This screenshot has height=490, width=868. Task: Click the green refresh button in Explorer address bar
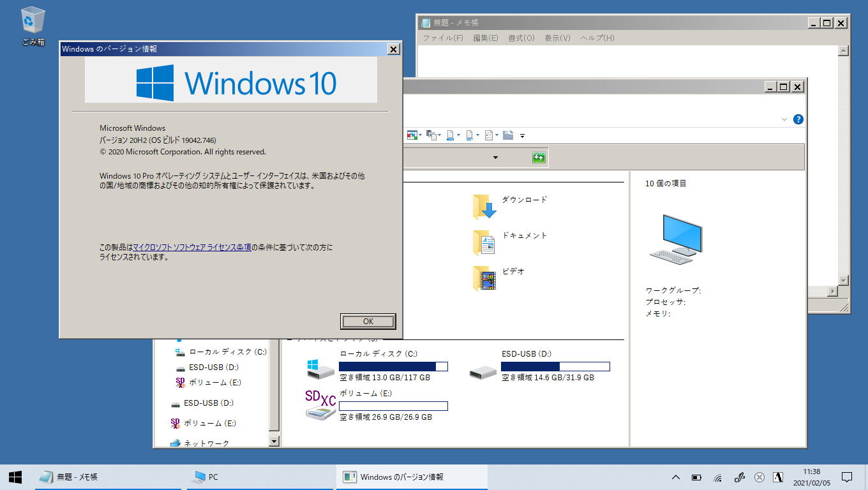(x=539, y=158)
